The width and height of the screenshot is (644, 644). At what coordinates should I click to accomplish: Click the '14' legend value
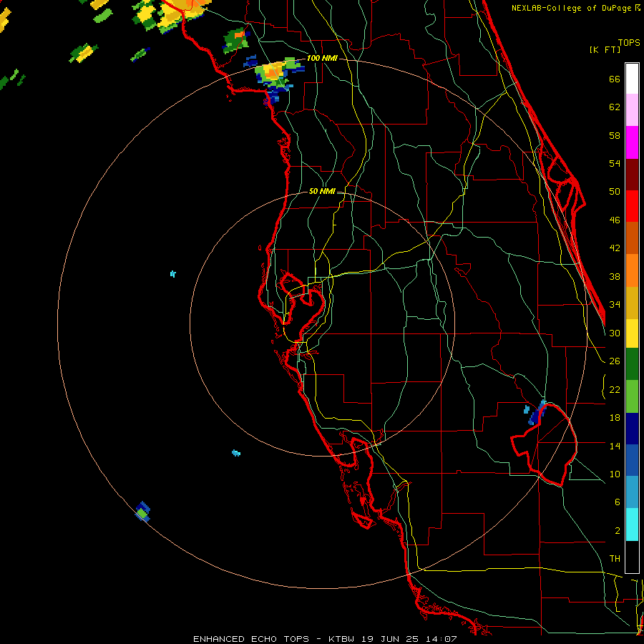click(x=615, y=446)
